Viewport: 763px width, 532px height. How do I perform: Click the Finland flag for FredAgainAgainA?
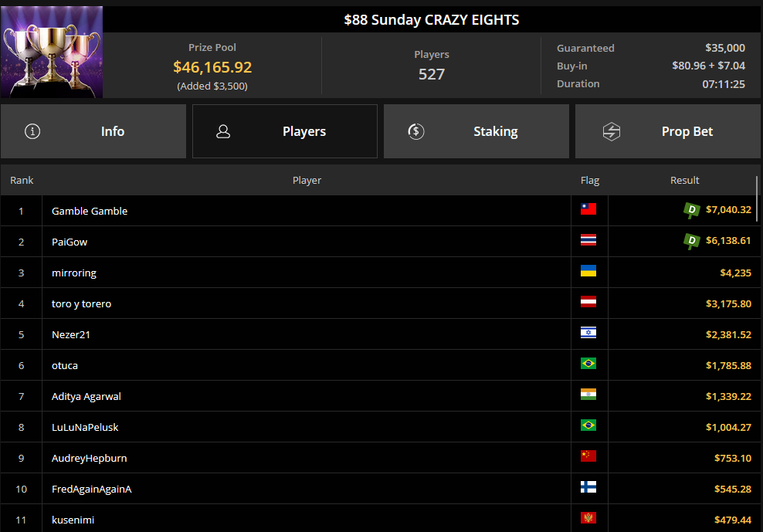pyautogui.click(x=588, y=488)
